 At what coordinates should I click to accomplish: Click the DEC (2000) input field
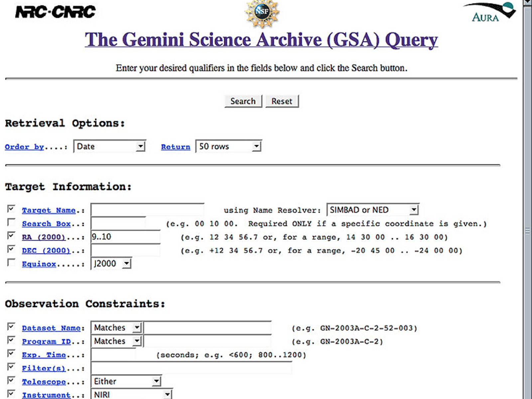pyautogui.click(x=126, y=250)
